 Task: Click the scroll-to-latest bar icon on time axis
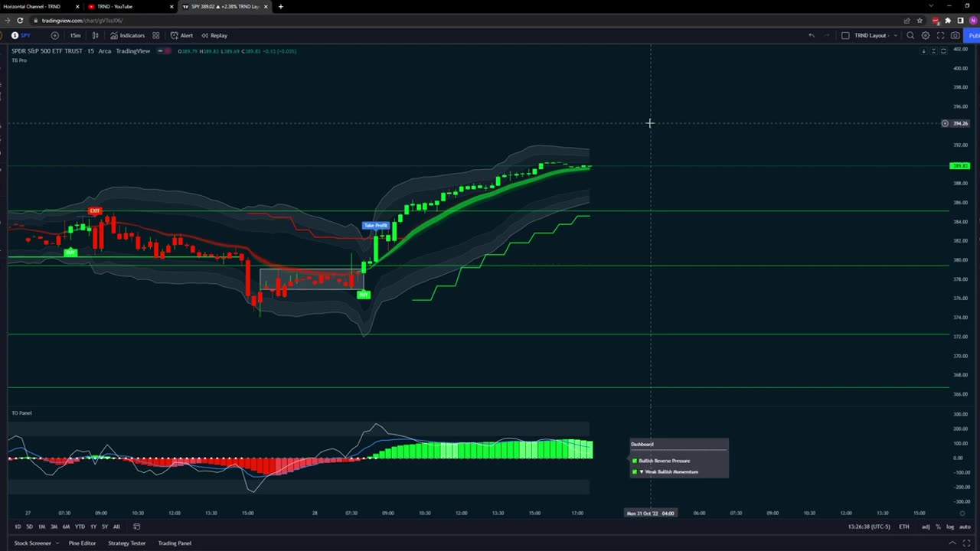coord(962,514)
